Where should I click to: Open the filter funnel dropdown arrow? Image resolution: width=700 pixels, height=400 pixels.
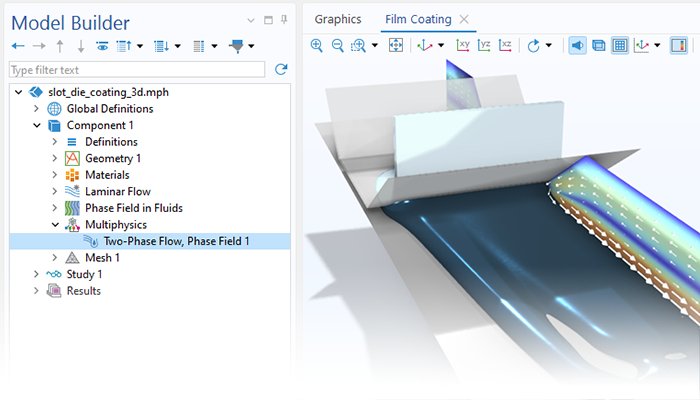pos(251,46)
